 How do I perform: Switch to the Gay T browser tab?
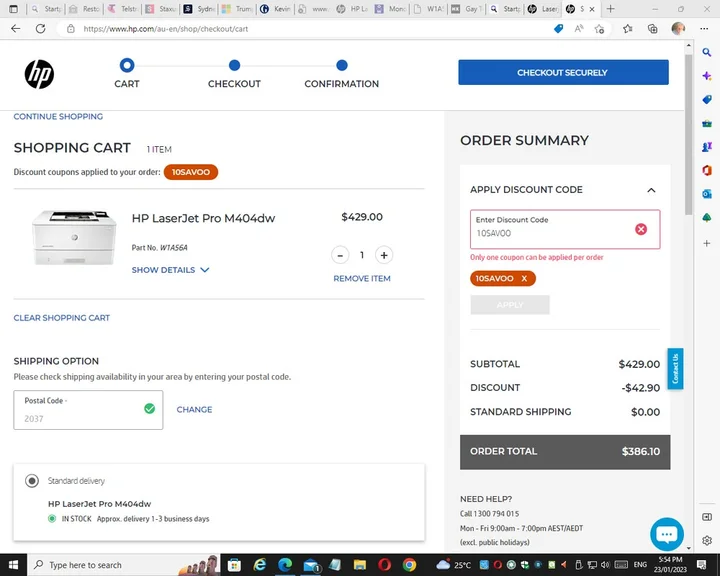click(x=467, y=9)
